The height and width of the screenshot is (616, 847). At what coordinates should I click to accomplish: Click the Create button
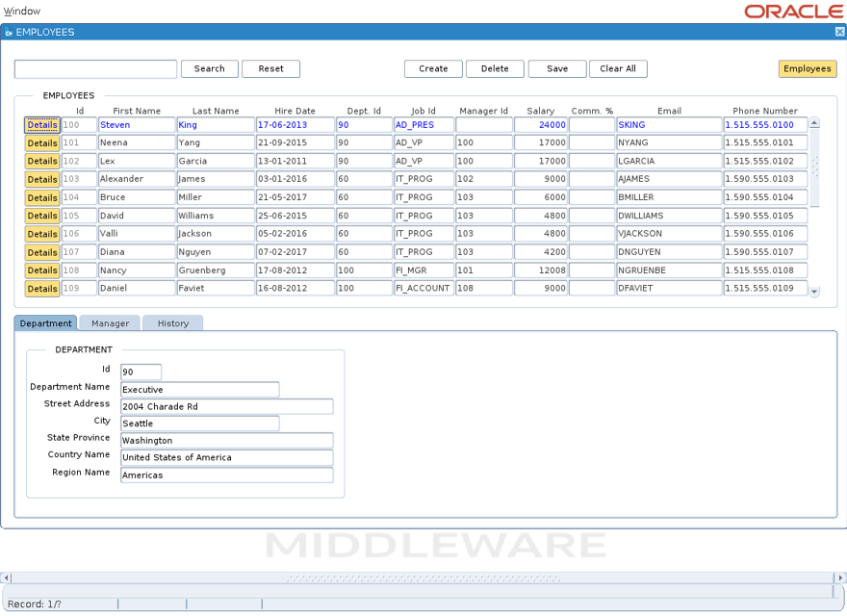tap(433, 68)
